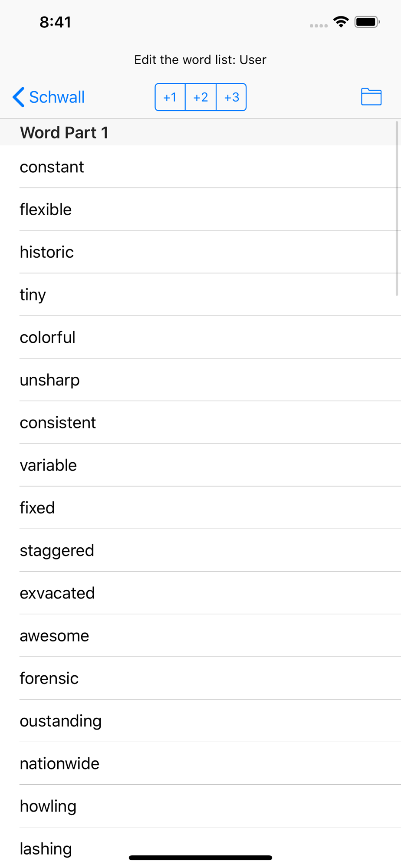Select the word 'variable'

tap(200, 465)
